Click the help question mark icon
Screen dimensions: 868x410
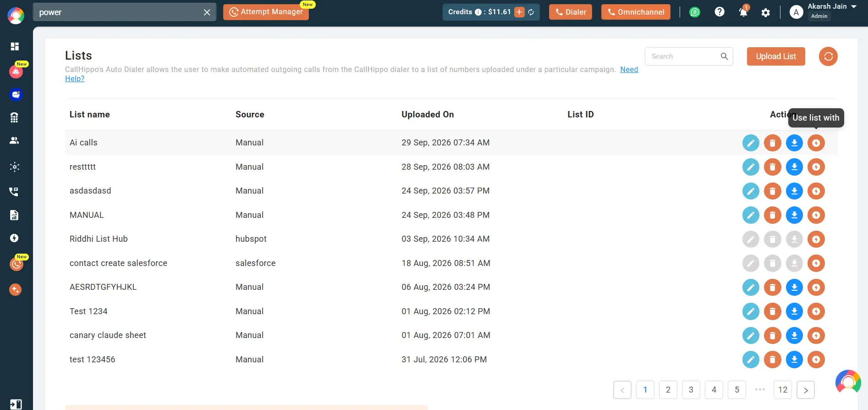[720, 12]
